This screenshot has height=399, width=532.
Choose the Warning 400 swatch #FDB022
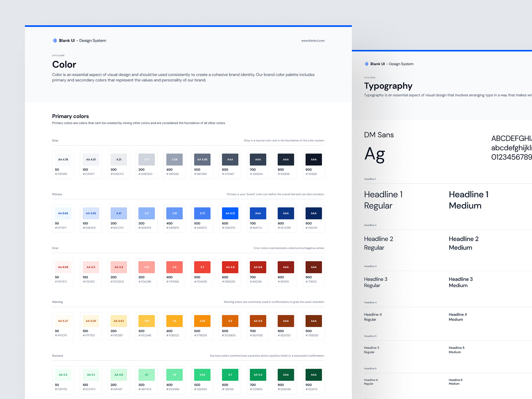tap(175, 321)
